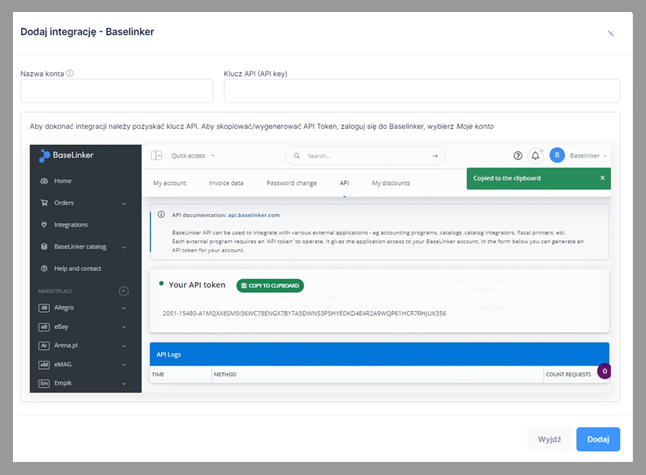This screenshot has width=646, height=475.
Task: Click the info icon next to Nazwa konta
Action: (70, 73)
